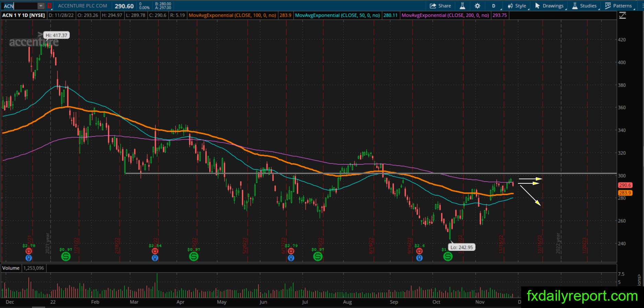Click the Hi: 417.37 price bubble
The width and height of the screenshot is (644, 308).
[57, 35]
